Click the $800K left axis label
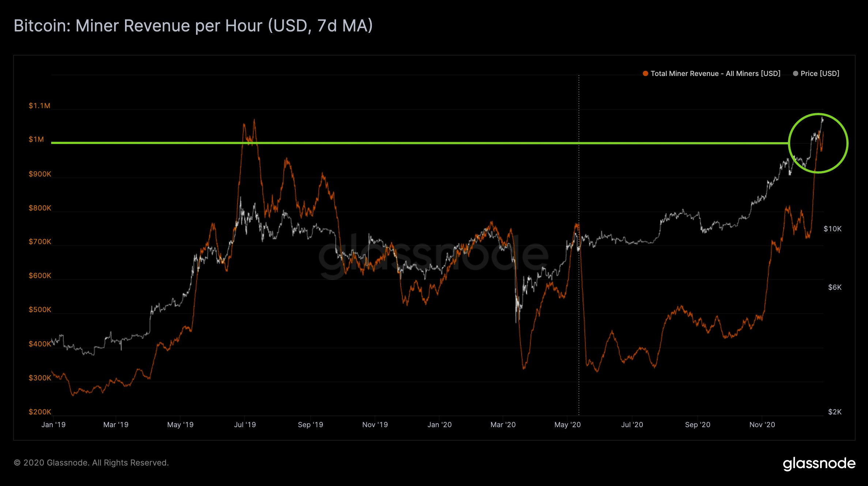This screenshot has height=486, width=868. (40, 208)
